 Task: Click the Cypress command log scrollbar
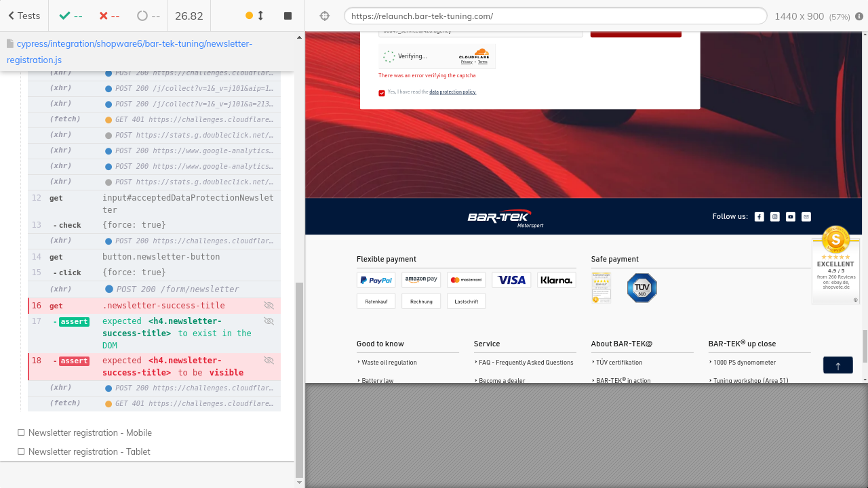click(300, 380)
